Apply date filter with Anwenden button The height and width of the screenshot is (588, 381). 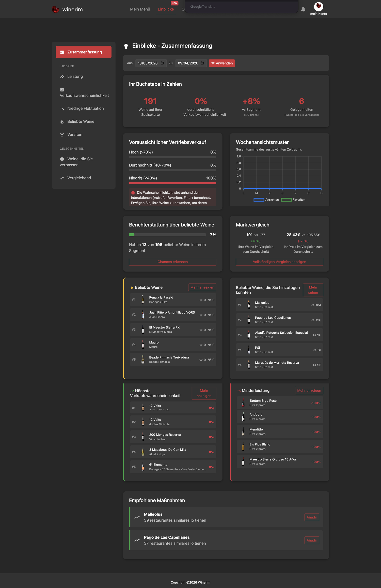coord(222,63)
